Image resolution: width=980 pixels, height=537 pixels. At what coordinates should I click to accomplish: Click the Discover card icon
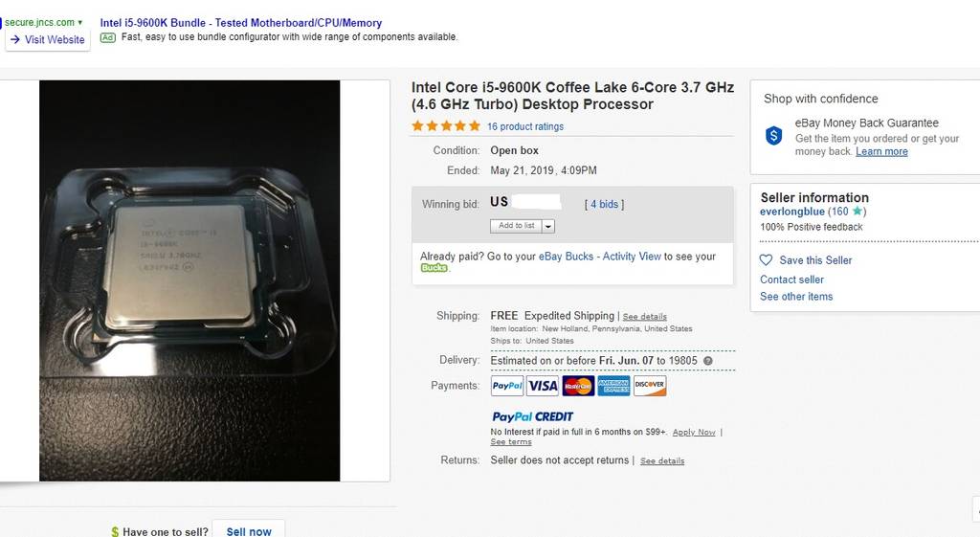650,386
